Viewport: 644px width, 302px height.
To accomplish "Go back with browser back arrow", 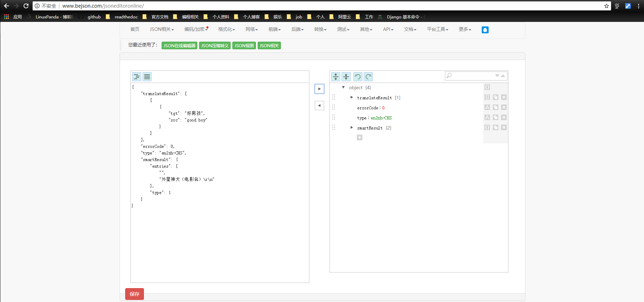I will tap(7, 6).
